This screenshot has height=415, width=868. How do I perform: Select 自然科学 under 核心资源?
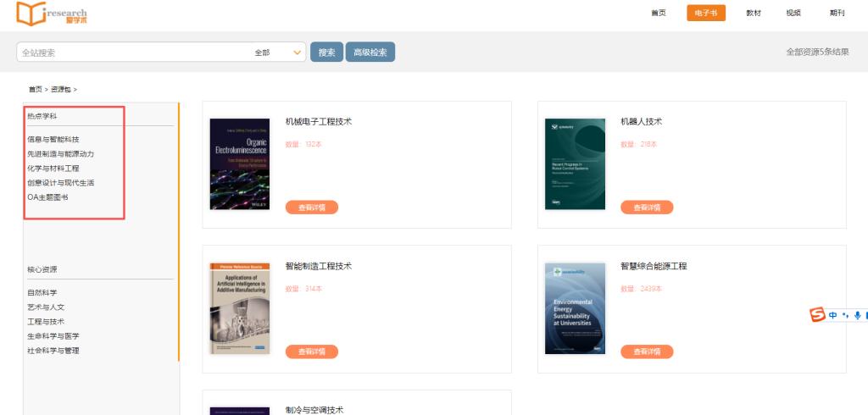pos(42,293)
